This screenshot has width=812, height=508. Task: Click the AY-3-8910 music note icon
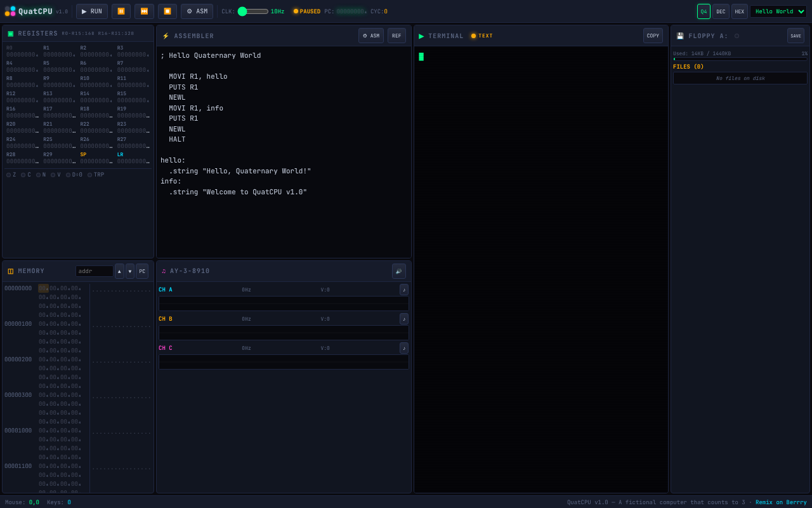point(164,271)
